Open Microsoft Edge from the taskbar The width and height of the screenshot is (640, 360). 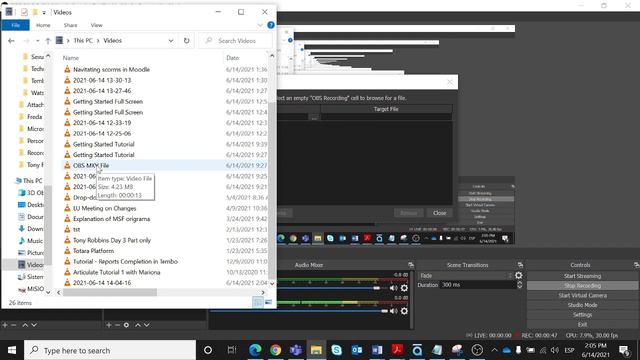tap(255, 350)
